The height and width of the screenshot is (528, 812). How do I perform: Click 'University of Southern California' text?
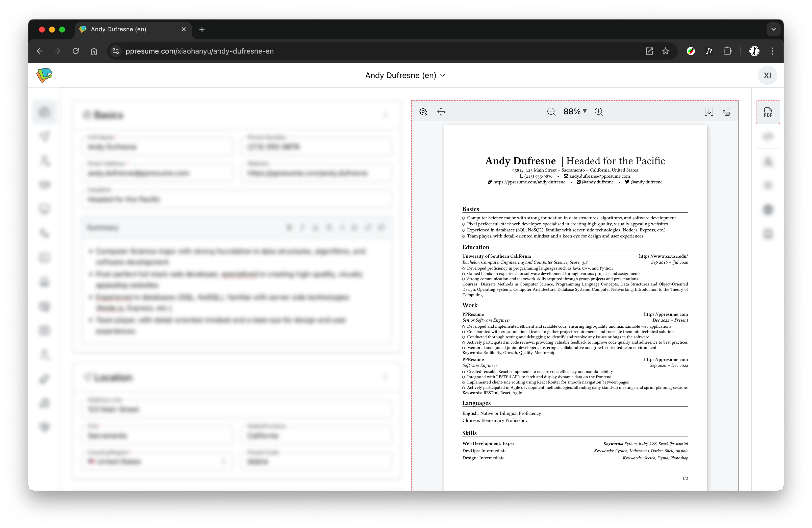(496, 256)
